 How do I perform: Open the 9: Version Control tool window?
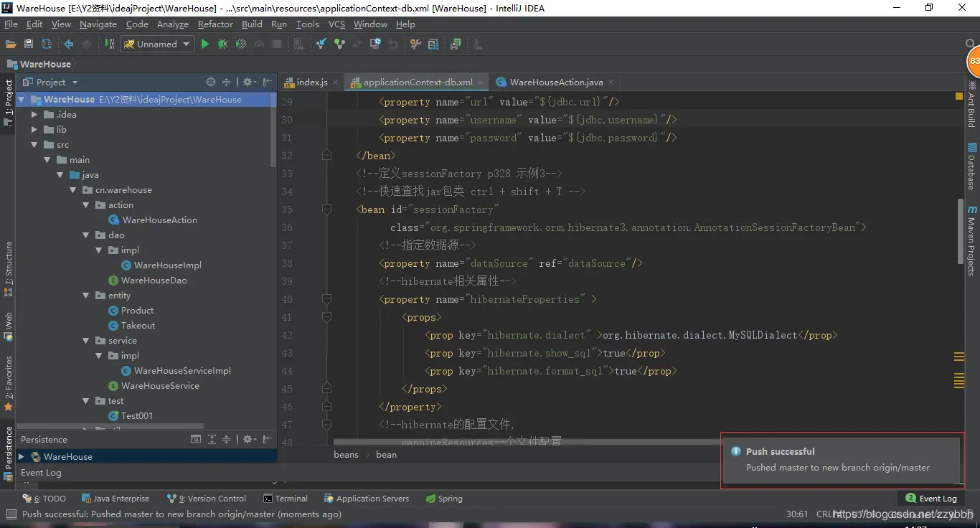207,499
